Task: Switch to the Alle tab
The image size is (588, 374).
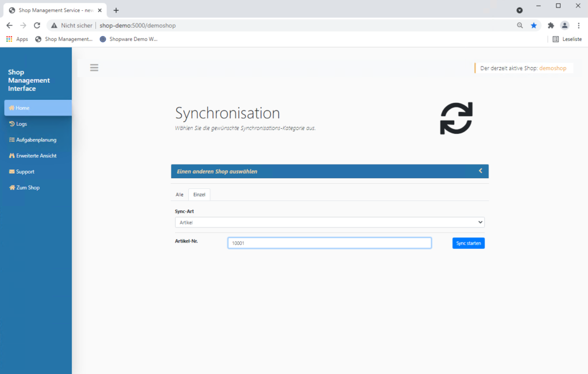Action: (x=179, y=194)
